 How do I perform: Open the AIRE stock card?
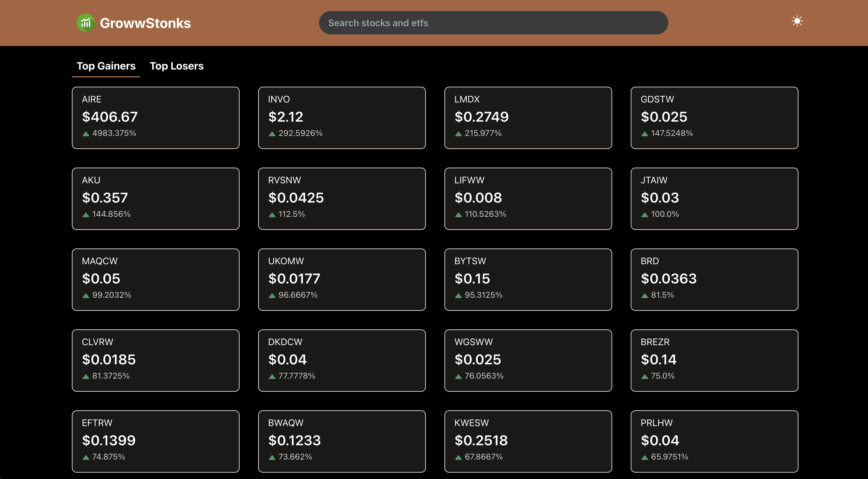[x=155, y=117]
